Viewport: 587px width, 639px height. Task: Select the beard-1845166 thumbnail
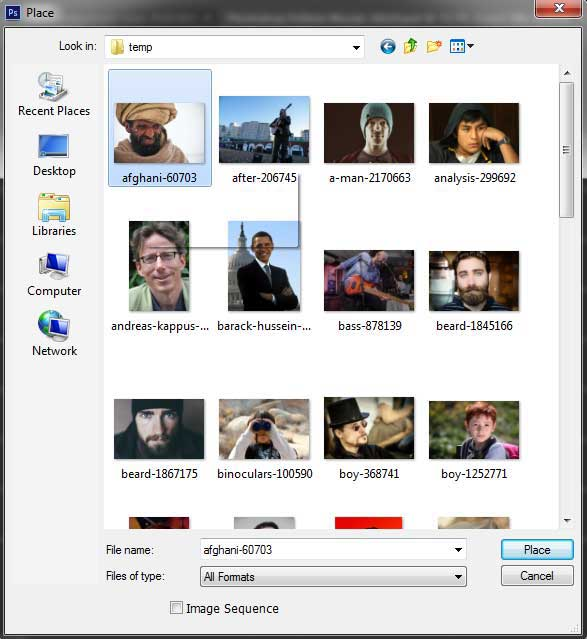tap(474, 281)
